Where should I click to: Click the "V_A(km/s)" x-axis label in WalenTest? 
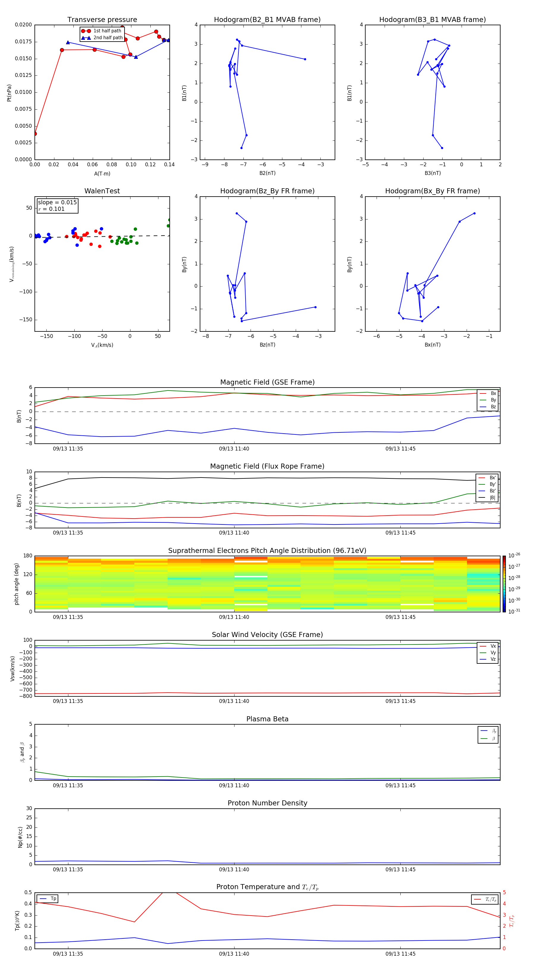pyautogui.click(x=102, y=345)
